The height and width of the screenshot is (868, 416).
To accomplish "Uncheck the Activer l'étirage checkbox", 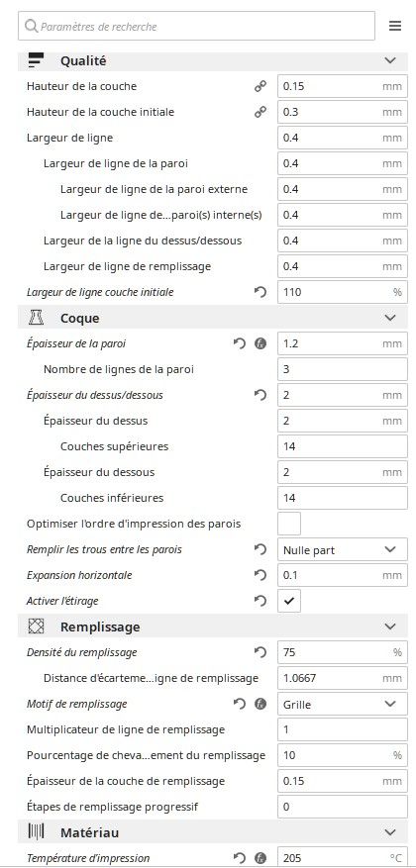I will 289,601.
